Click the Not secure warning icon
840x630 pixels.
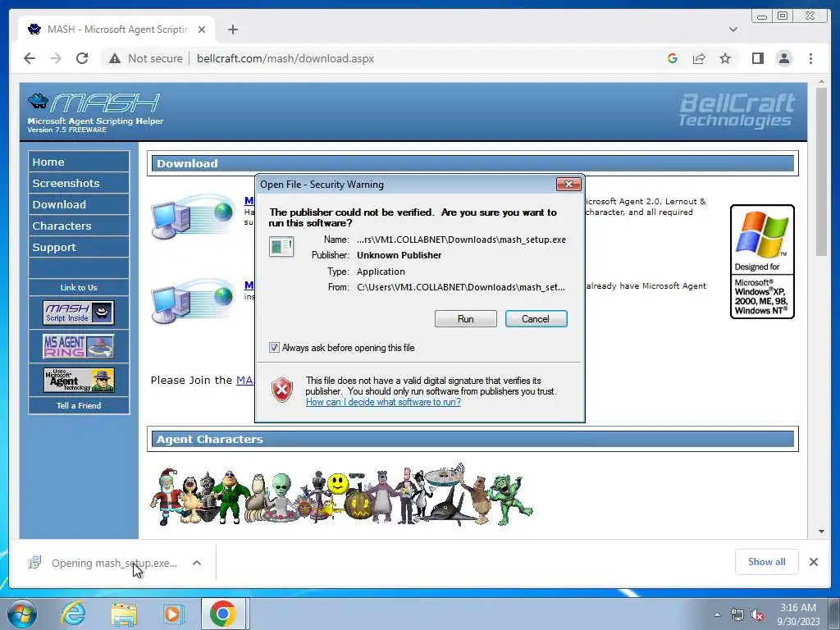[115, 58]
